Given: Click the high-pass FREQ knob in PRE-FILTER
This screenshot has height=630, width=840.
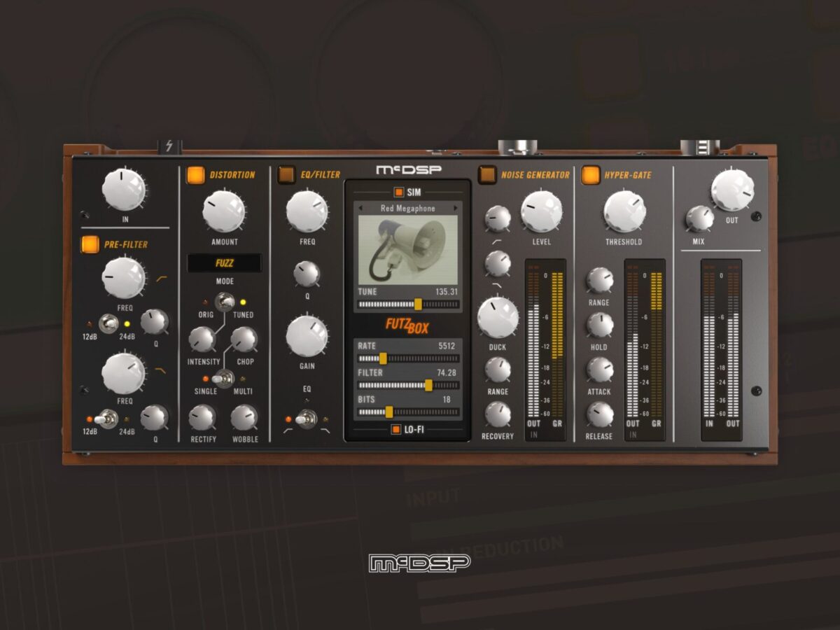Looking at the screenshot, I should click(x=125, y=277).
